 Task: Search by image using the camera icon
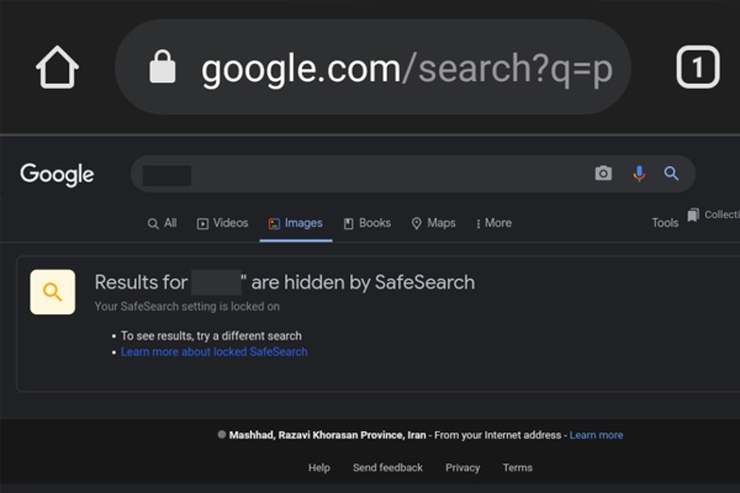(x=603, y=173)
